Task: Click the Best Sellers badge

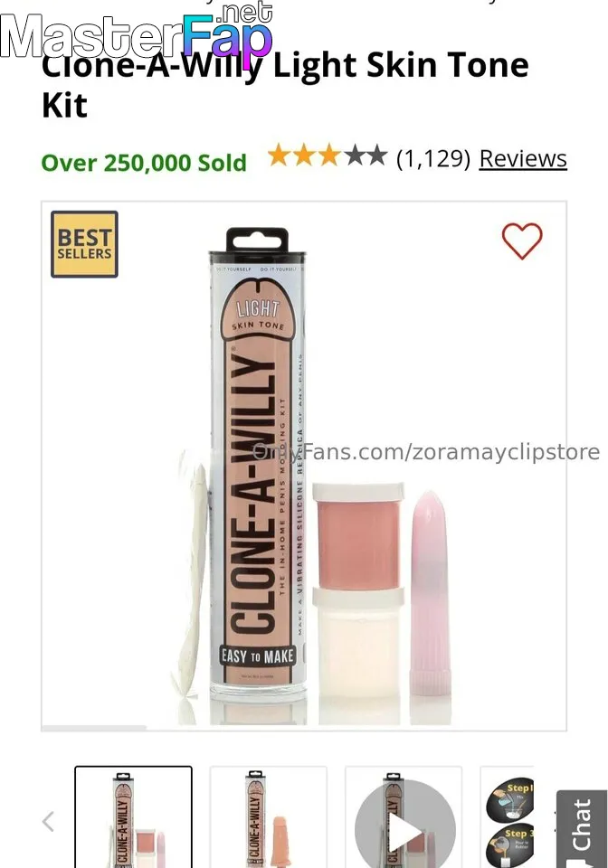Action: (84, 244)
